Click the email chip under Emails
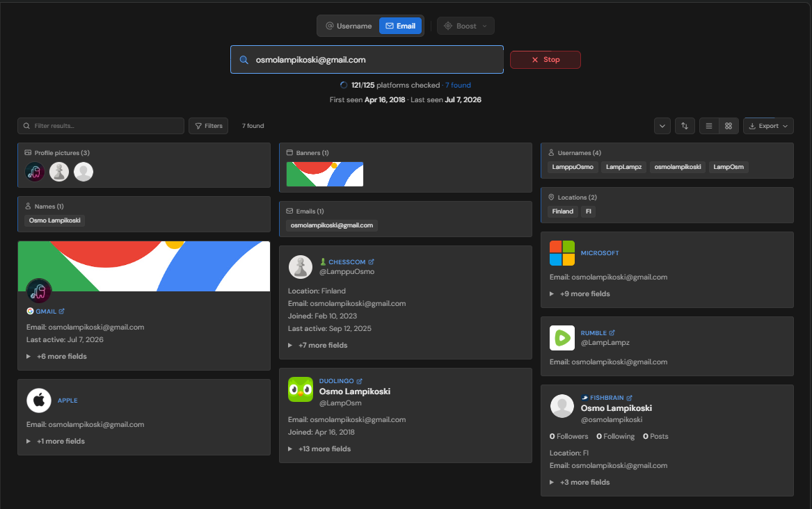This screenshot has height=509, width=812. pos(331,225)
